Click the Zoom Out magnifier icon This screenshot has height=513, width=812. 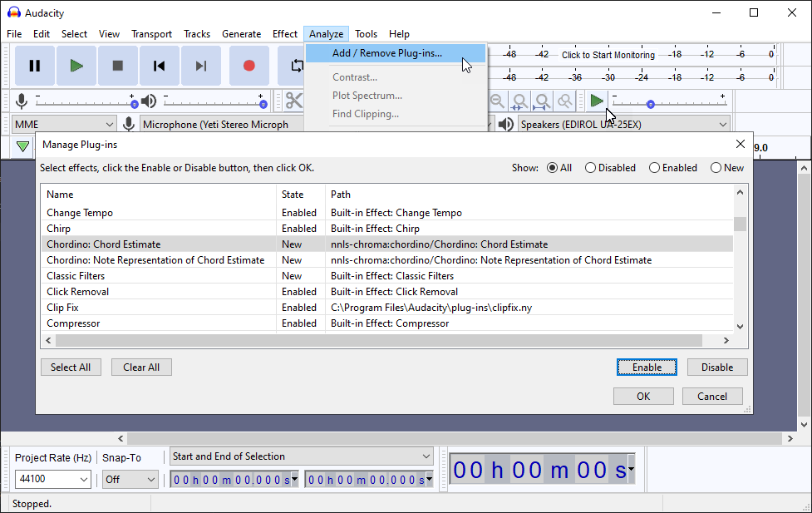496,100
